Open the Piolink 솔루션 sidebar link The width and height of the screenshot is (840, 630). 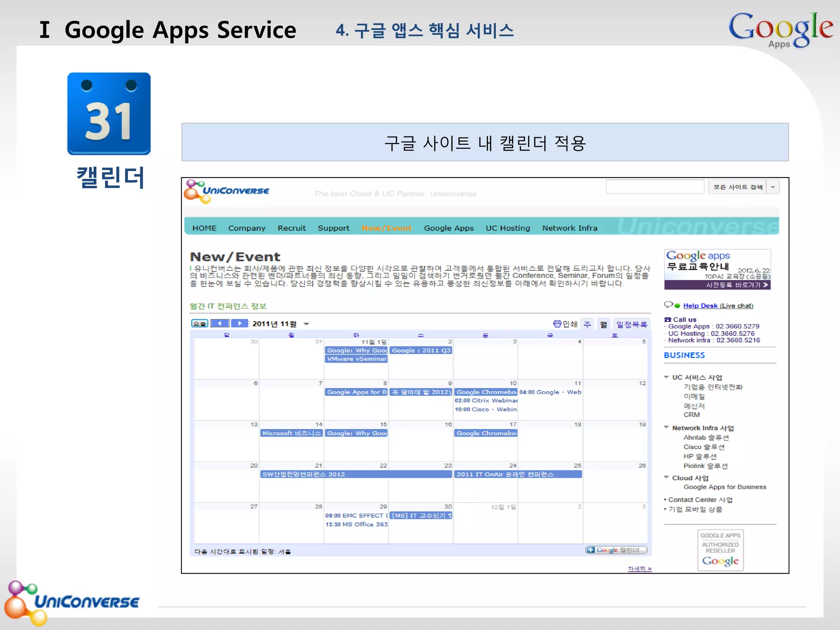click(705, 466)
